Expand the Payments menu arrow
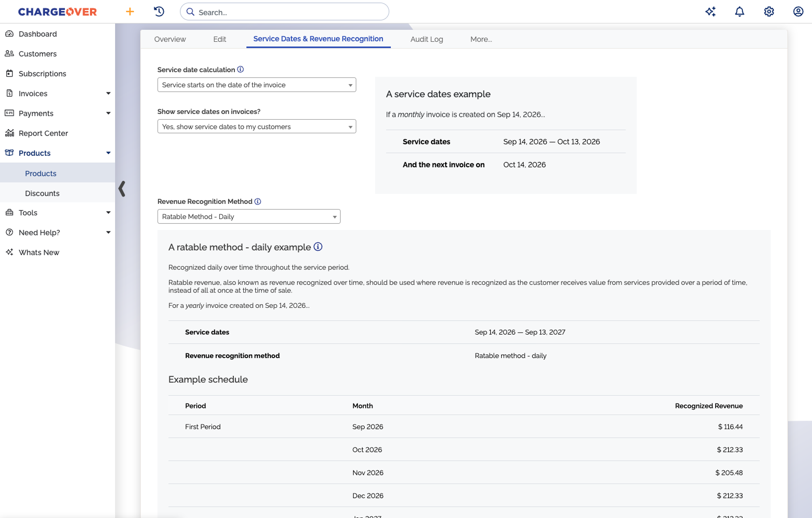 pos(108,113)
